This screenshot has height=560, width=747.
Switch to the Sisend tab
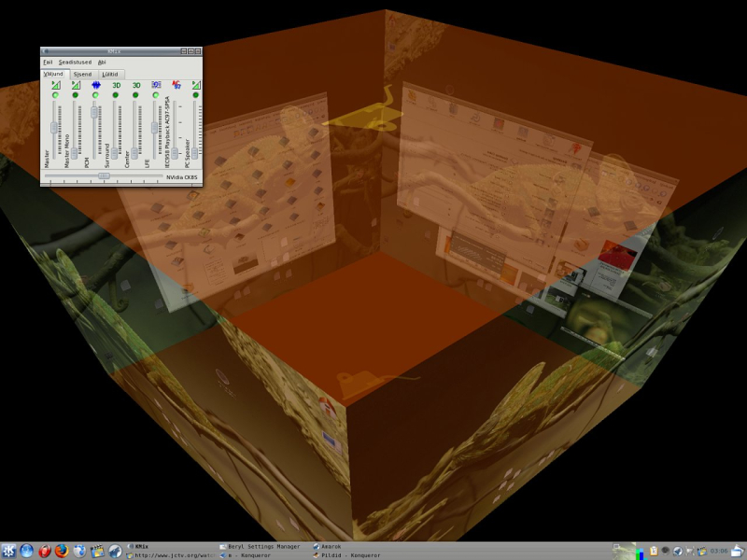(83, 75)
